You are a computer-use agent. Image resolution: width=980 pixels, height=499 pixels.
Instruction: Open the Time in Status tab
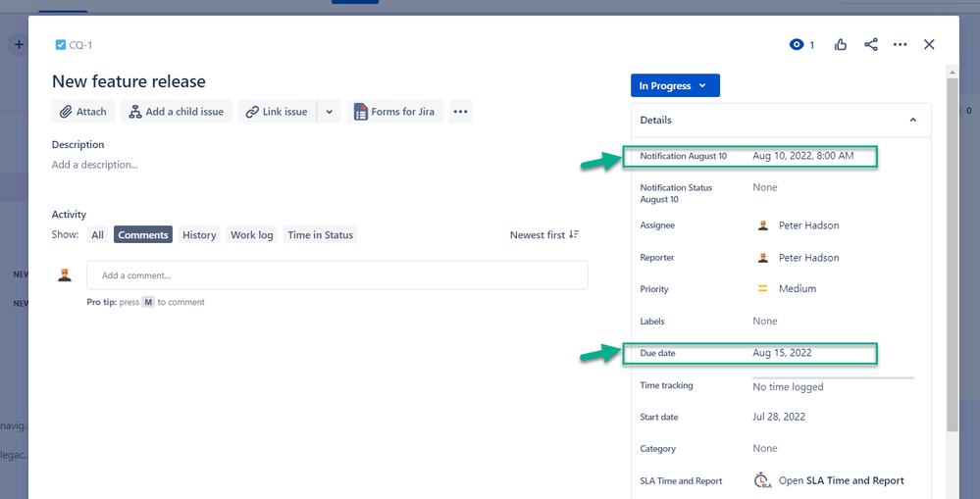click(320, 235)
